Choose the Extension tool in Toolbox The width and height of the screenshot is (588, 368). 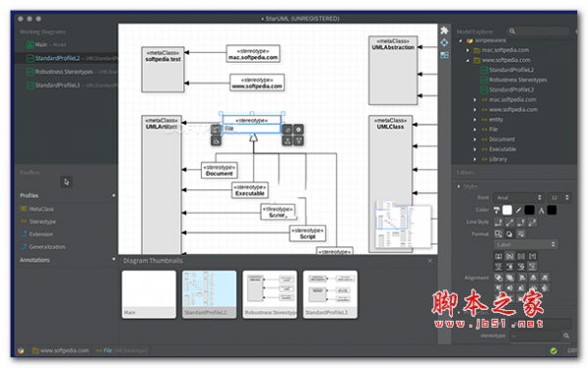pos(37,234)
